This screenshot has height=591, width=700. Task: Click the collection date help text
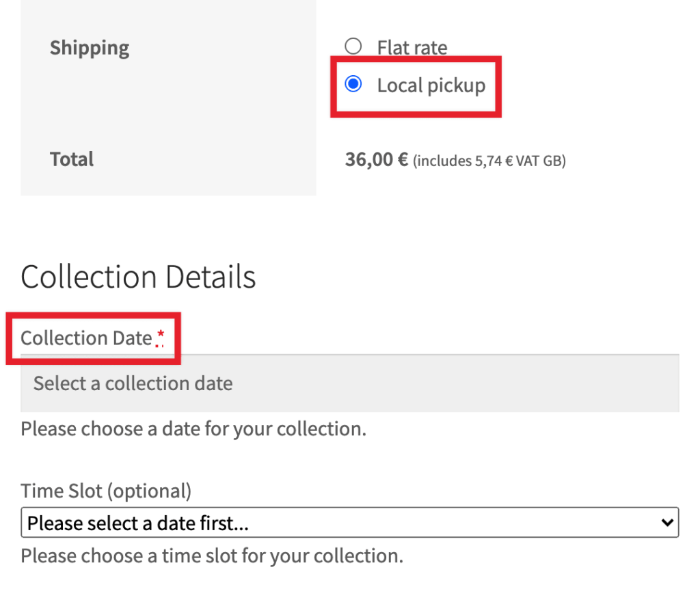[193, 429]
